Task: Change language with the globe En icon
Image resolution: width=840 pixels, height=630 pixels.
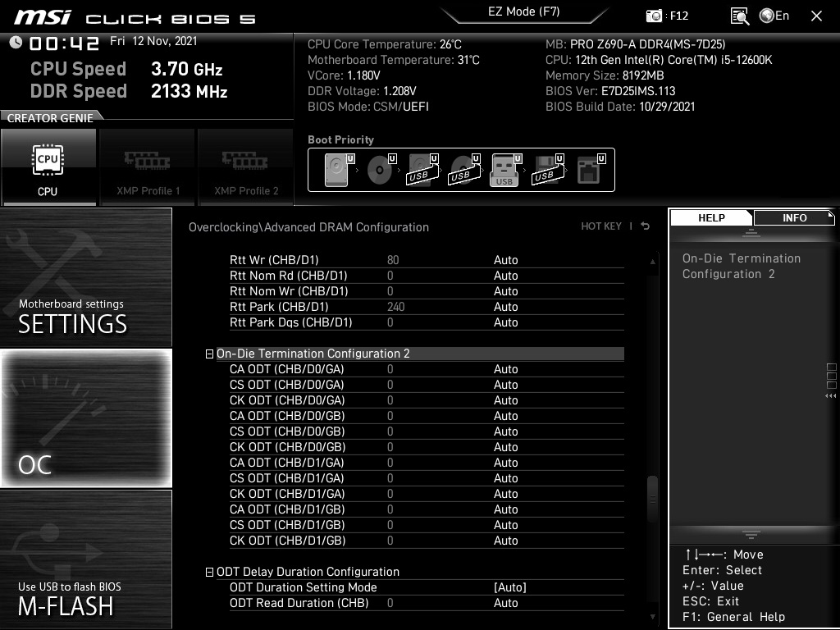Action: click(774, 16)
